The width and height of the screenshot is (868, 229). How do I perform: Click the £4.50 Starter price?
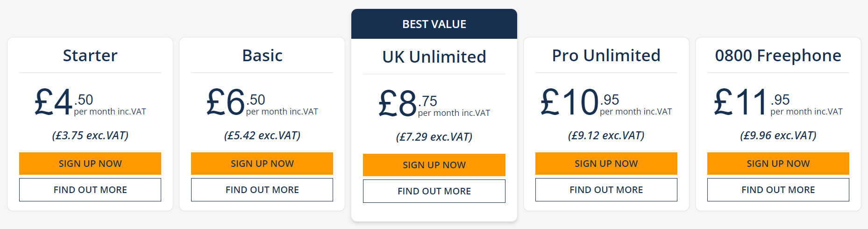(x=64, y=102)
